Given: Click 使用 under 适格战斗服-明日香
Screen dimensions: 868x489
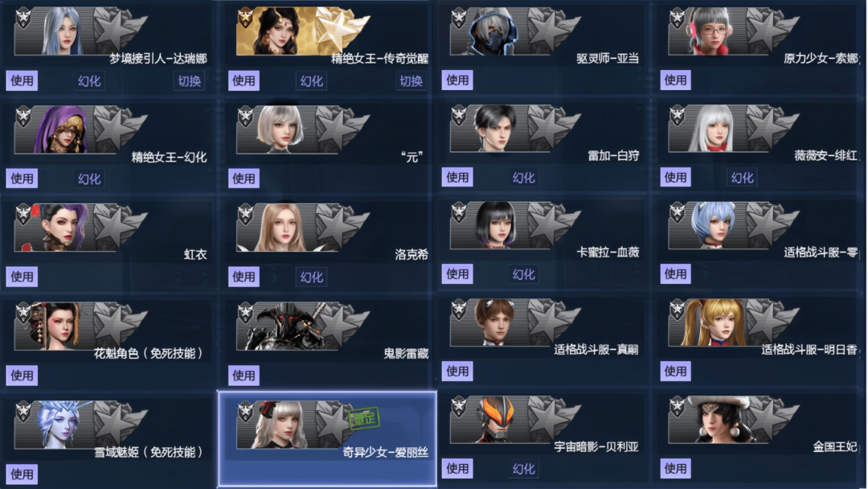Looking at the screenshot, I should pyautogui.click(x=675, y=371).
